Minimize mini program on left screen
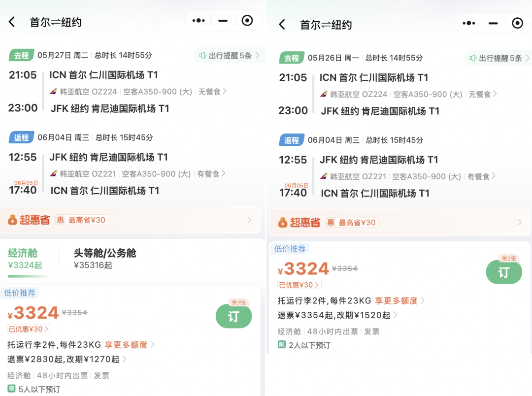The image size is (532, 396). pyautogui.click(x=223, y=21)
